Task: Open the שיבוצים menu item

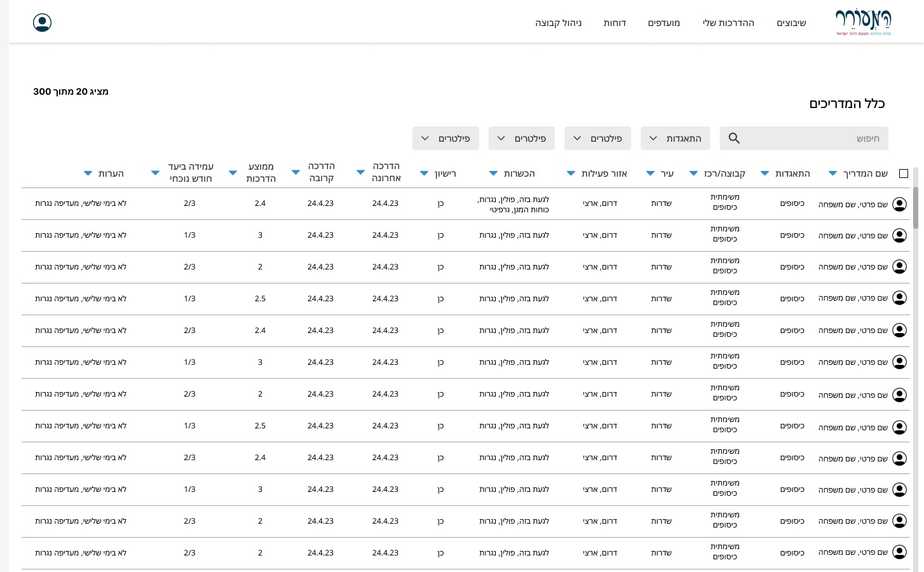Action: click(791, 23)
